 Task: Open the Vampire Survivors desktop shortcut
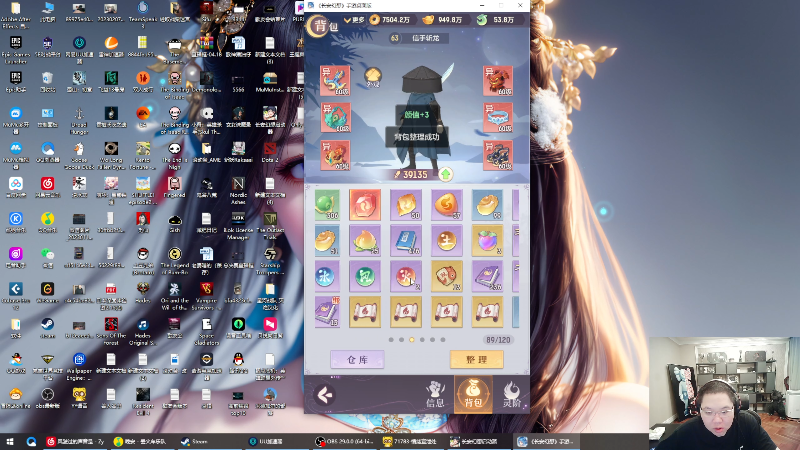coord(206,296)
